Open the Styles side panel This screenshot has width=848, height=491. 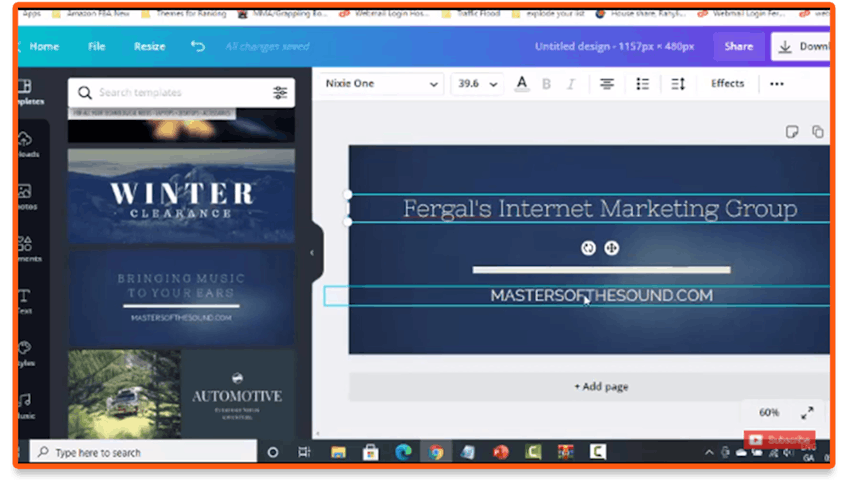pyautogui.click(x=26, y=354)
